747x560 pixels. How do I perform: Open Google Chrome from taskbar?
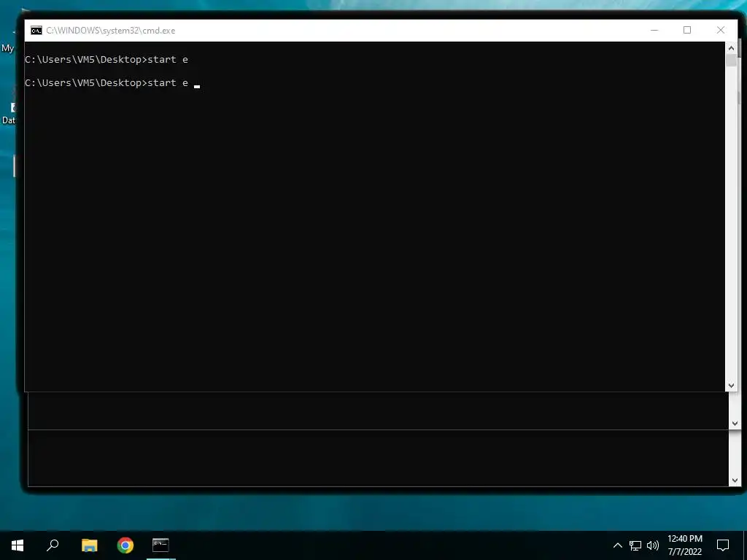pos(125,545)
